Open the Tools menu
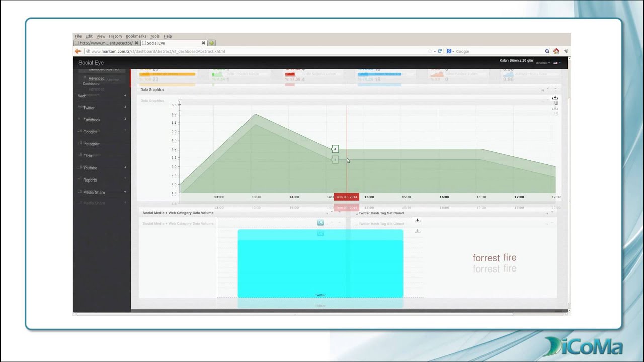 tap(155, 36)
